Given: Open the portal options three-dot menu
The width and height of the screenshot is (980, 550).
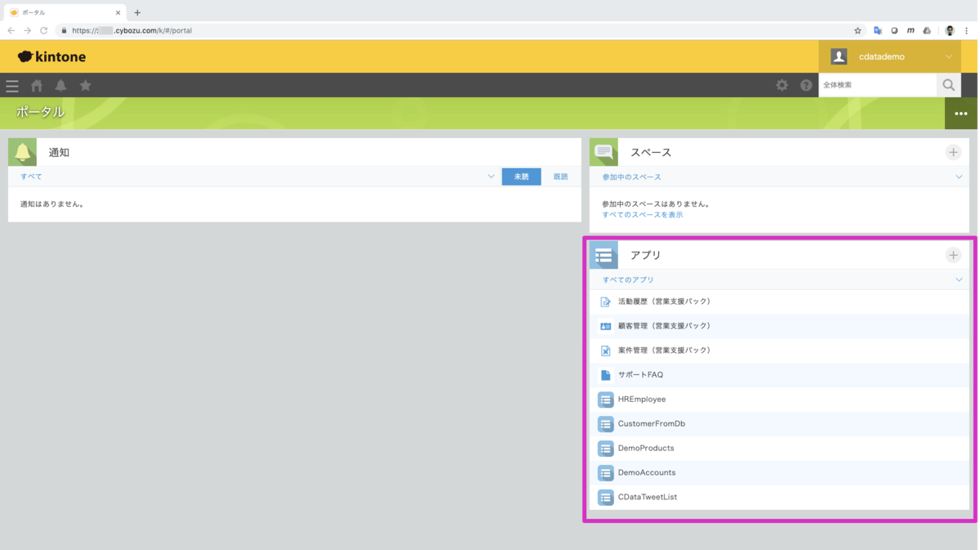Looking at the screenshot, I should 960,114.
